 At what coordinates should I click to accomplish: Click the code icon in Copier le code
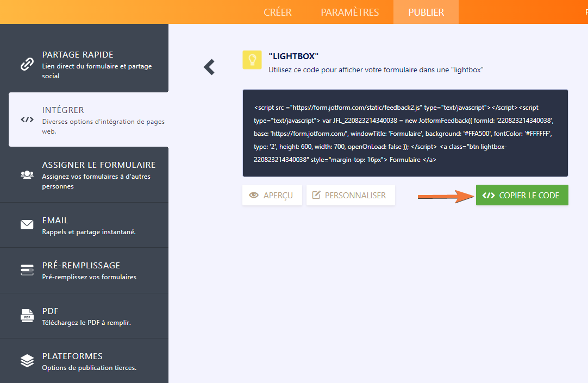point(489,195)
